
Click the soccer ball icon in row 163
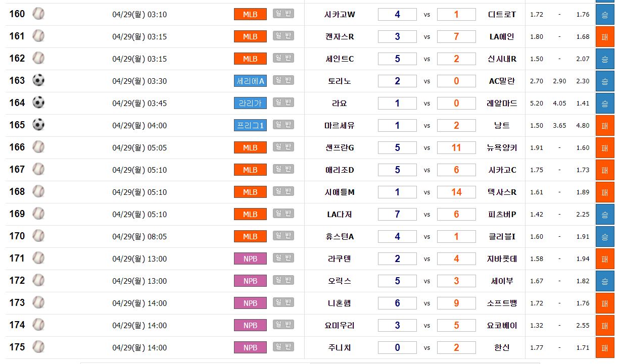pos(38,81)
